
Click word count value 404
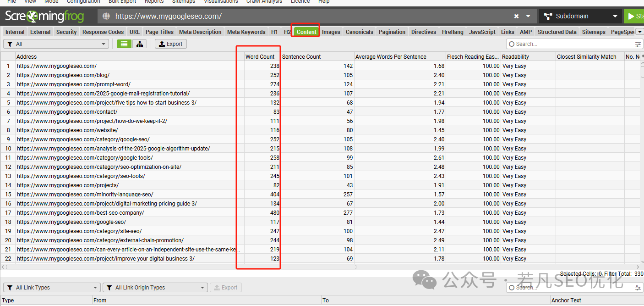coord(275,195)
